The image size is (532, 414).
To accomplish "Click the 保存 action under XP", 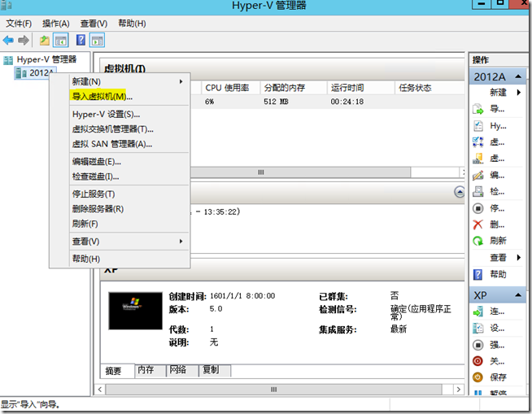I will pos(498,377).
